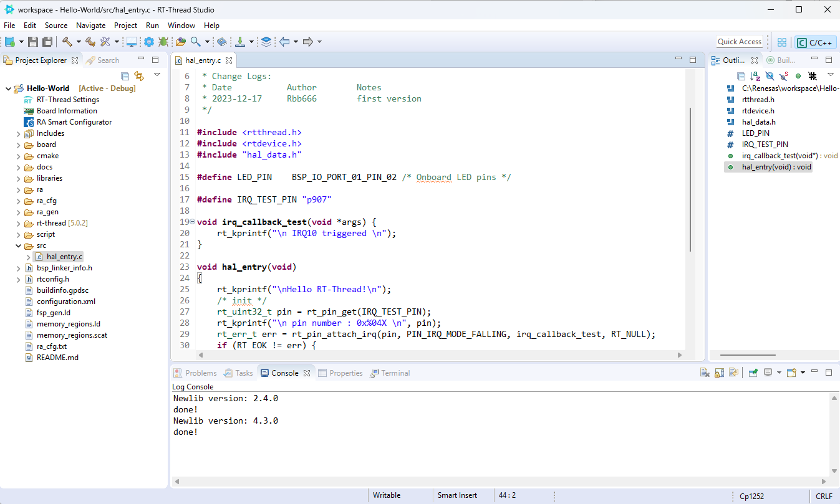The height and width of the screenshot is (504, 840).
Task: Click the Build hammer icon in toolbar
Action: click(x=67, y=42)
